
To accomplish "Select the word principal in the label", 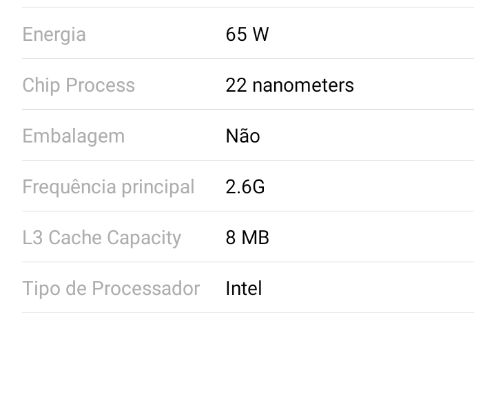I will [x=158, y=187].
